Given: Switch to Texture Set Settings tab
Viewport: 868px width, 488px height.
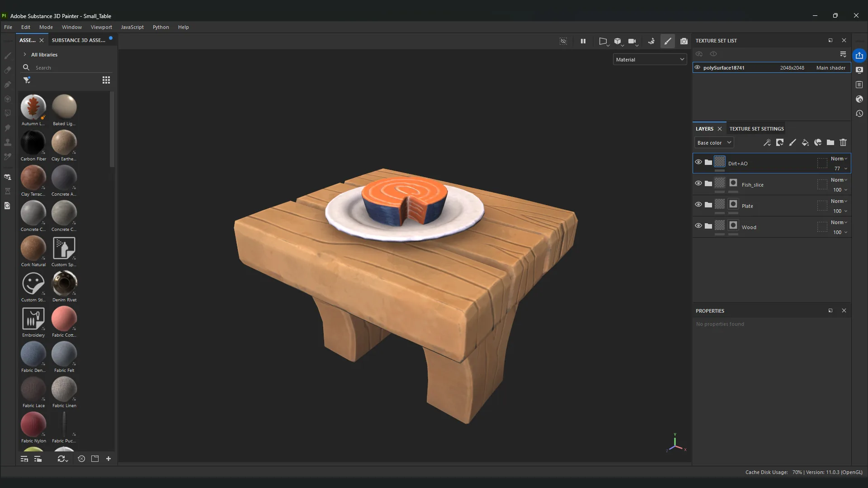Looking at the screenshot, I should (756, 129).
